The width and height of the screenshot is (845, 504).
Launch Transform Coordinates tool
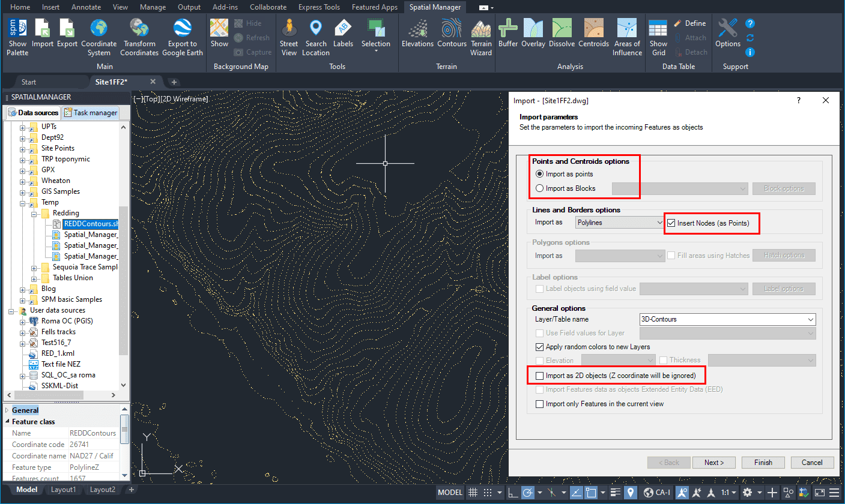(x=139, y=37)
